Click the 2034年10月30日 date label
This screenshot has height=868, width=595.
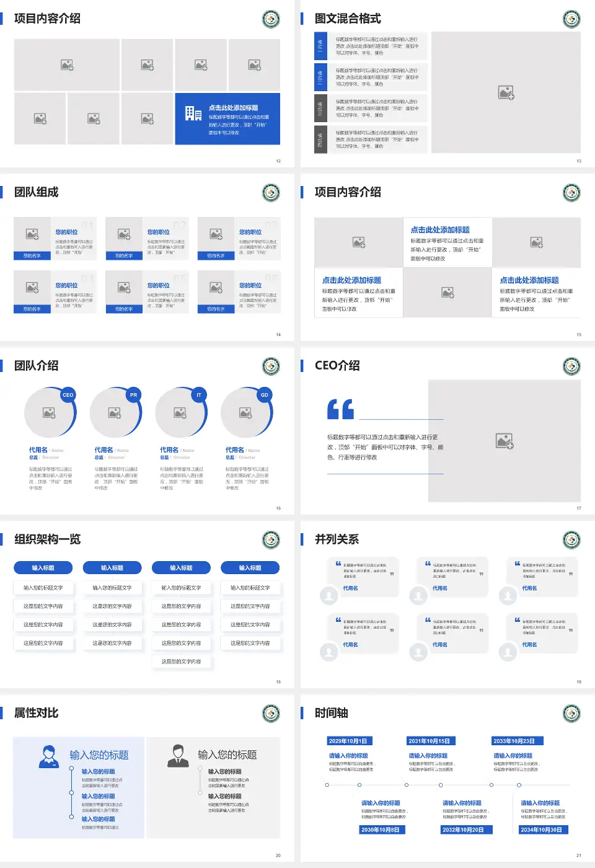click(x=542, y=830)
